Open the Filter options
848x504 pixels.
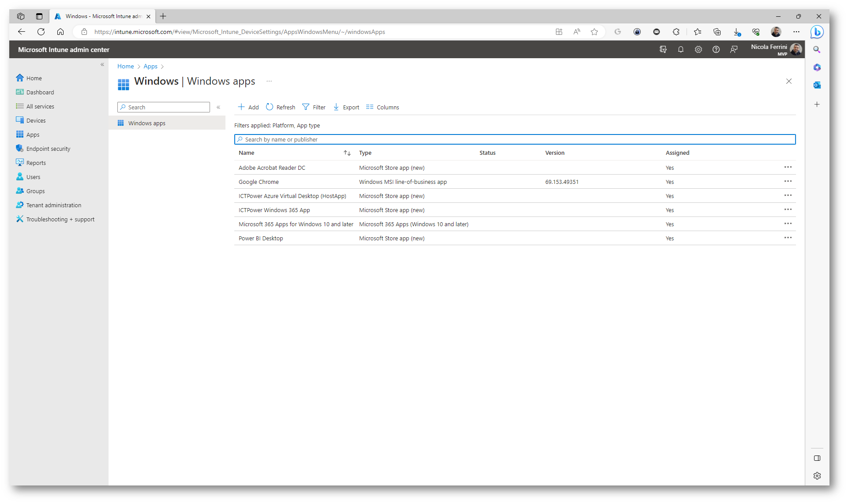[x=314, y=107]
